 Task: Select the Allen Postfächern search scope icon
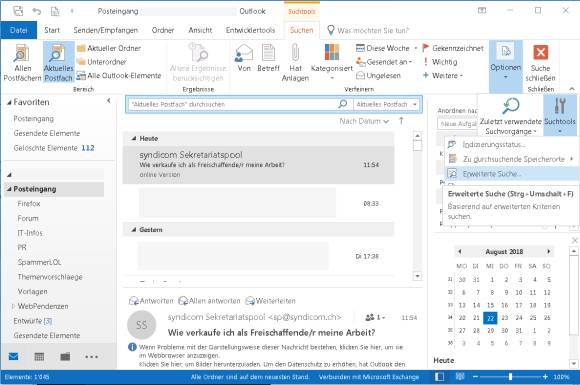(21, 53)
